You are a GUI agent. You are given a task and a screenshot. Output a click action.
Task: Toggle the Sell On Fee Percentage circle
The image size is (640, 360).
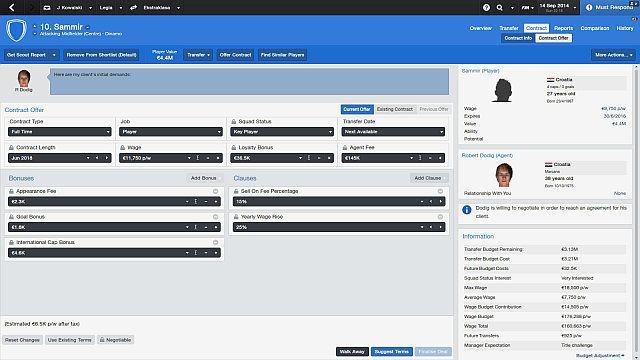point(440,191)
